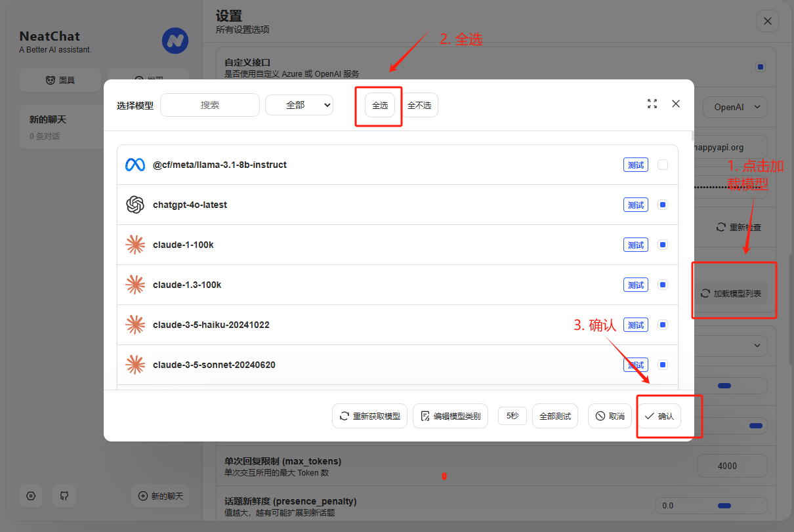Click the 确认 confirm button
Image resolution: width=794 pixels, height=532 pixels.
point(659,416)
